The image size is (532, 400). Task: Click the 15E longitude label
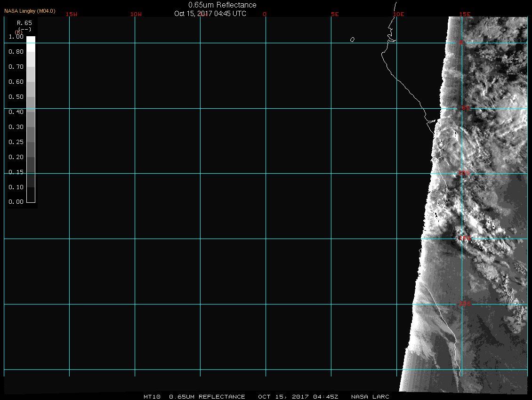click(x=465, y=14)
